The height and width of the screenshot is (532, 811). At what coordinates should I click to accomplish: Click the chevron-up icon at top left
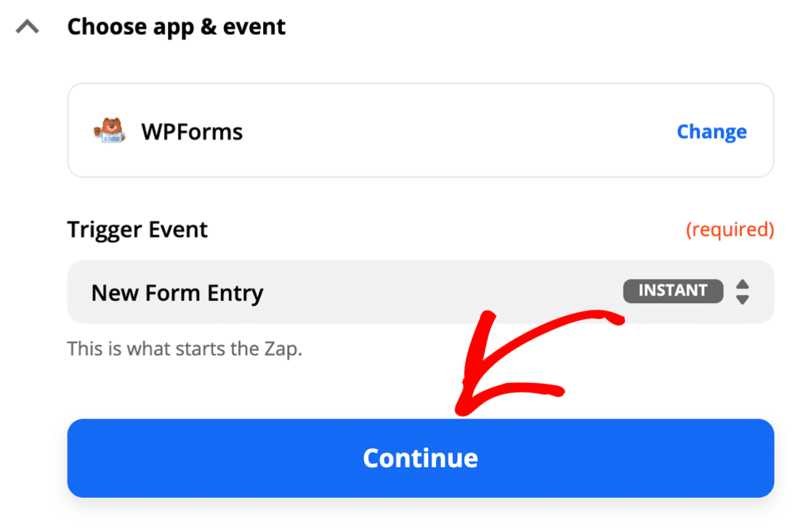coord(28,26)
